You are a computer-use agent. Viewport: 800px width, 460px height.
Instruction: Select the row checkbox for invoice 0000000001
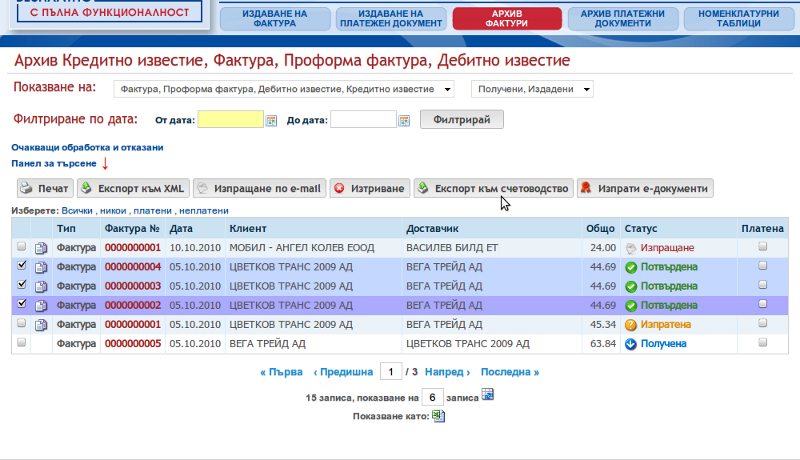[22, 247]
